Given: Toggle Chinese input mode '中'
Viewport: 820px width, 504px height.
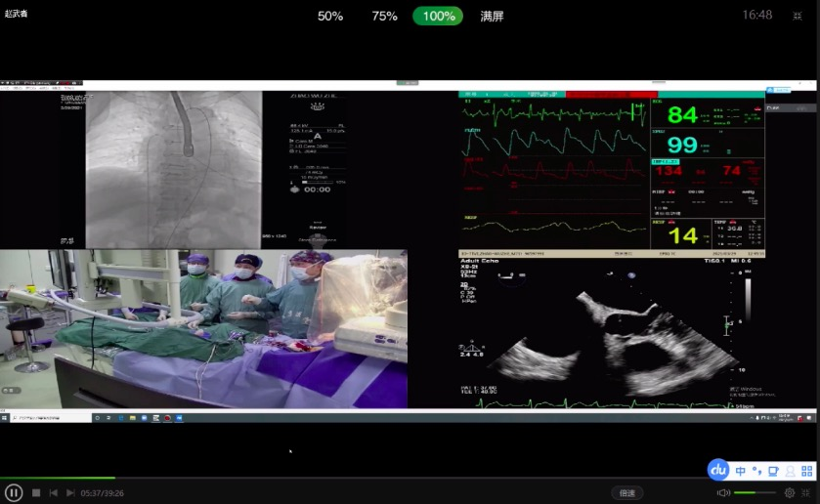Looking at the screenshot, I should click(x=741, y=471).
